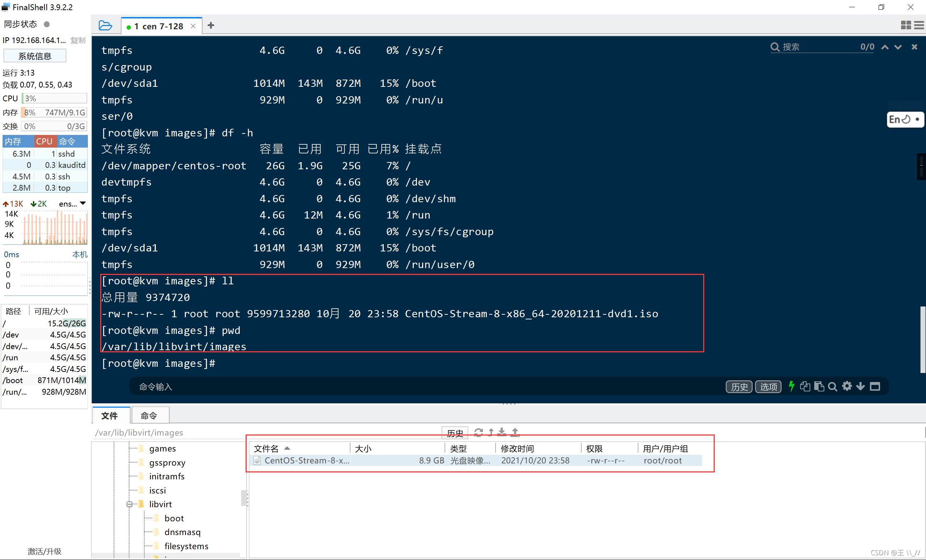
Task: Go up to parent directory icon
Action: pyautogui.click(x=491, y=433)
